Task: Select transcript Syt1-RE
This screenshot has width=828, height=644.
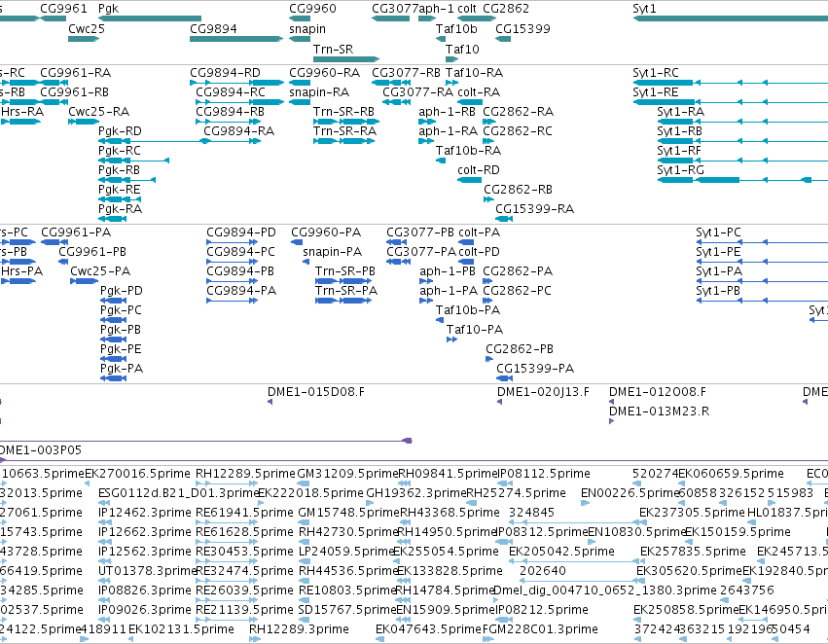Action: pyautogui.click(x=656, y=92)
